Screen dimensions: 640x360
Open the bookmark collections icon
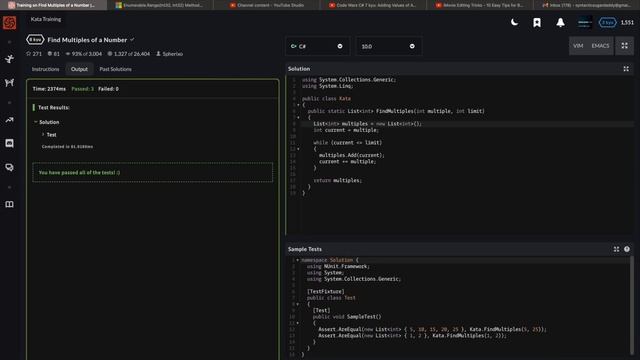point(537,22)
